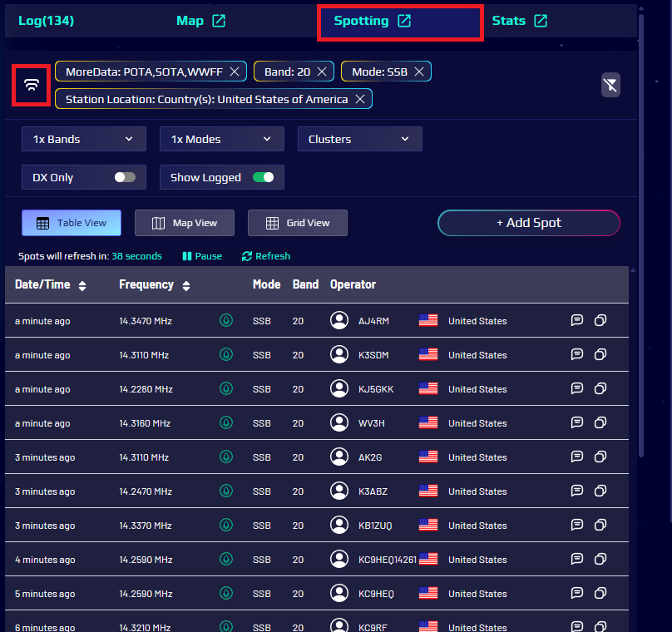Copy the WV3H spot
Screen dimensions: 672x632
(600, 422)
